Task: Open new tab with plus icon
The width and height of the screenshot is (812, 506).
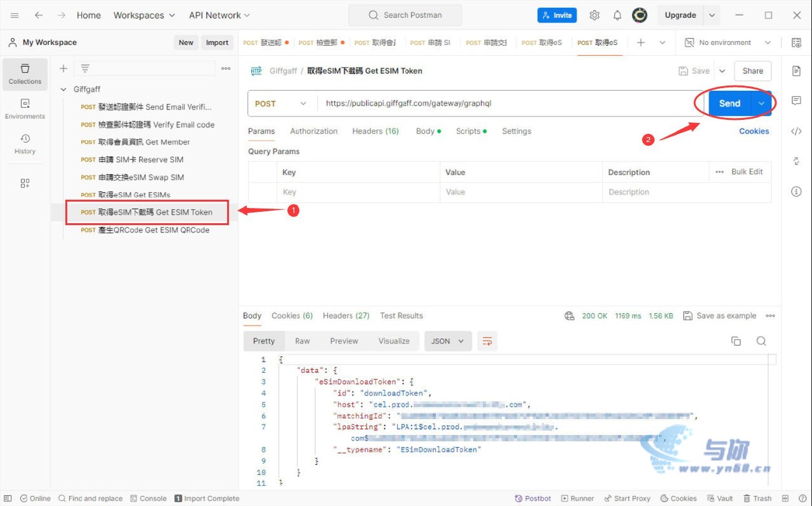Action: click(x=641, y=42)
